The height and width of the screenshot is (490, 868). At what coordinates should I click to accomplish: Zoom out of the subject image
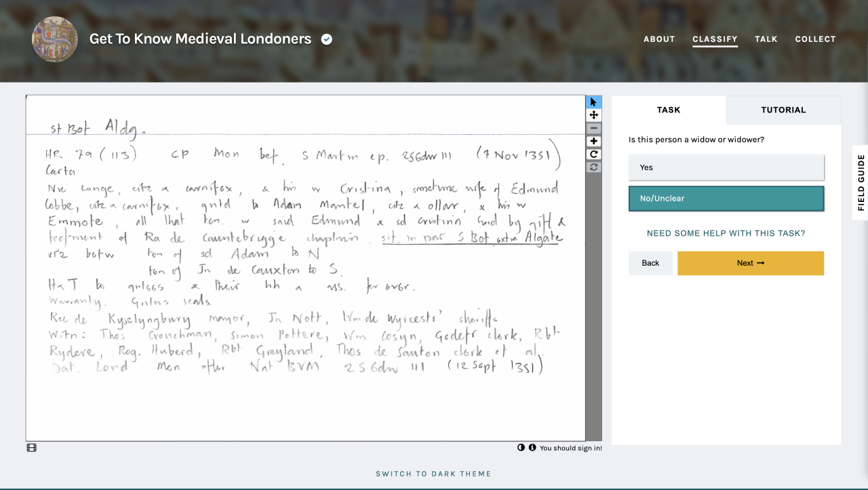[594, 128]
